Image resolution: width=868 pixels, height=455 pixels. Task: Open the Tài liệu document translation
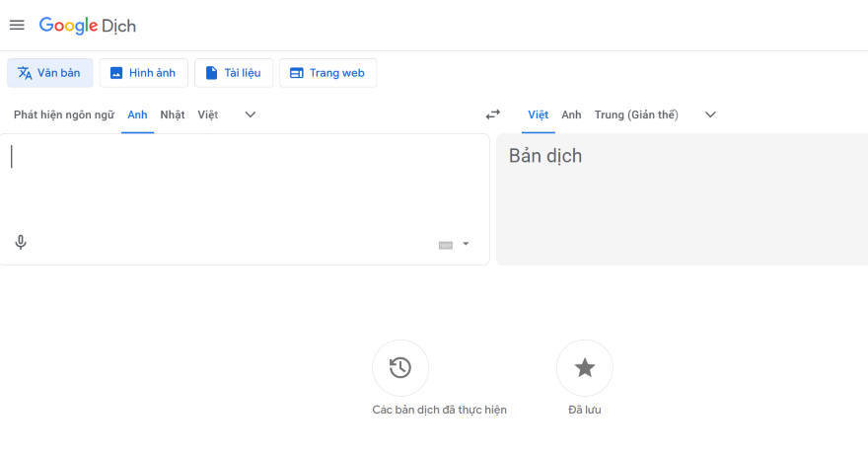click(x=234, y=73)
